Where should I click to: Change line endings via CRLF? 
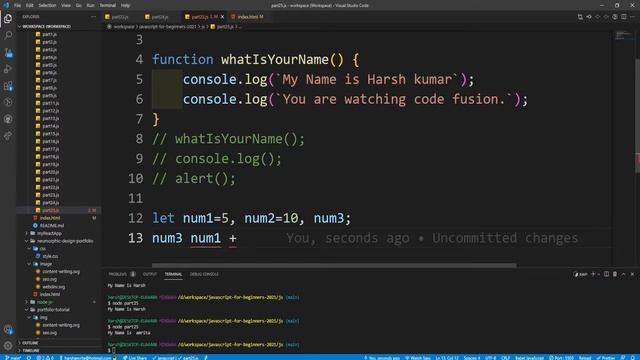pos(505,358)
